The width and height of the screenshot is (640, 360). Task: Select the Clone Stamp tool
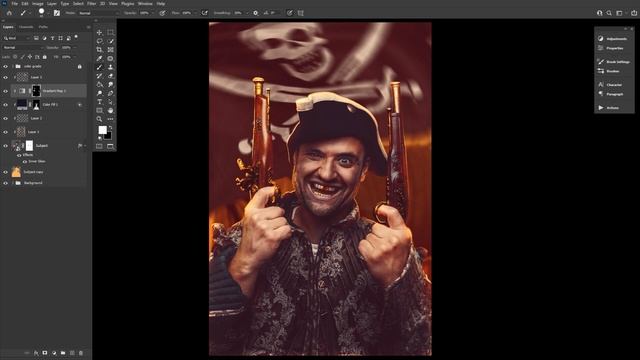[110, 67]
